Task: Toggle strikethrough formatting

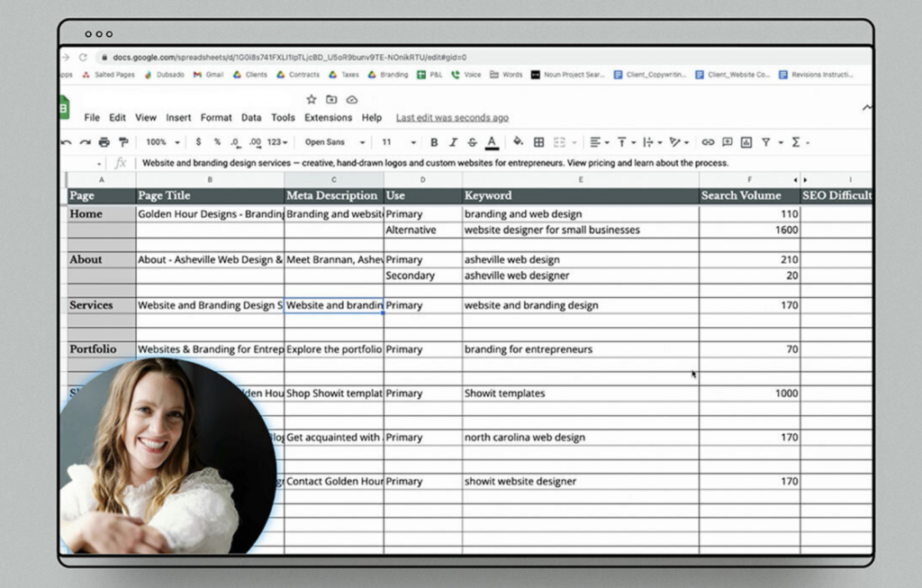Action: 472,142
